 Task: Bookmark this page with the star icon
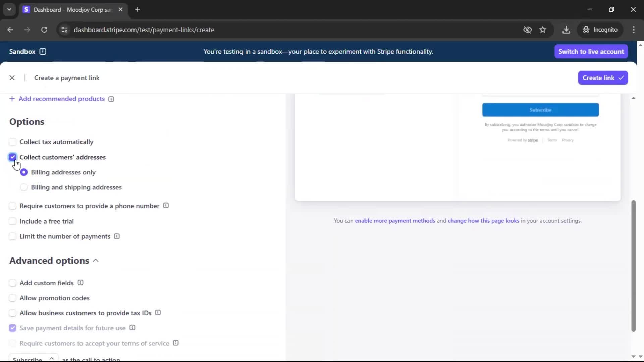543,30
